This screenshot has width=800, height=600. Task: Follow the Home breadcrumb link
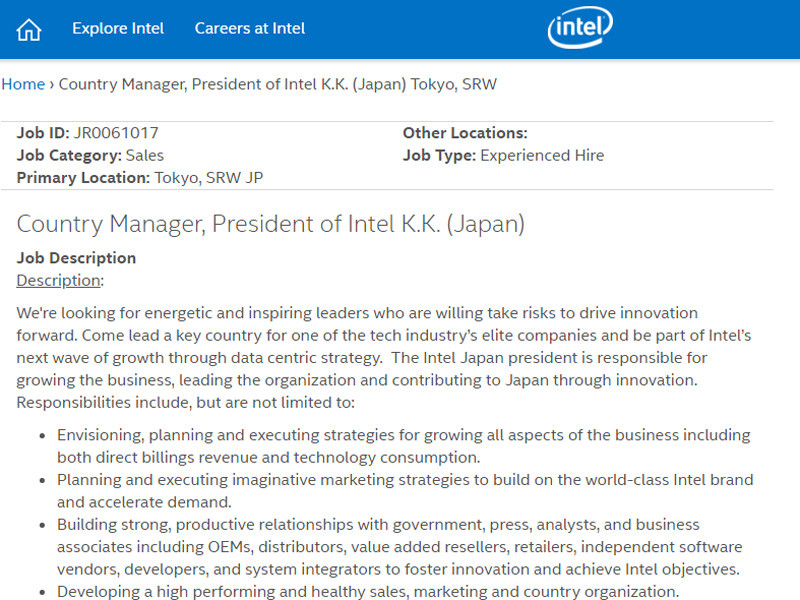point(23,84)
